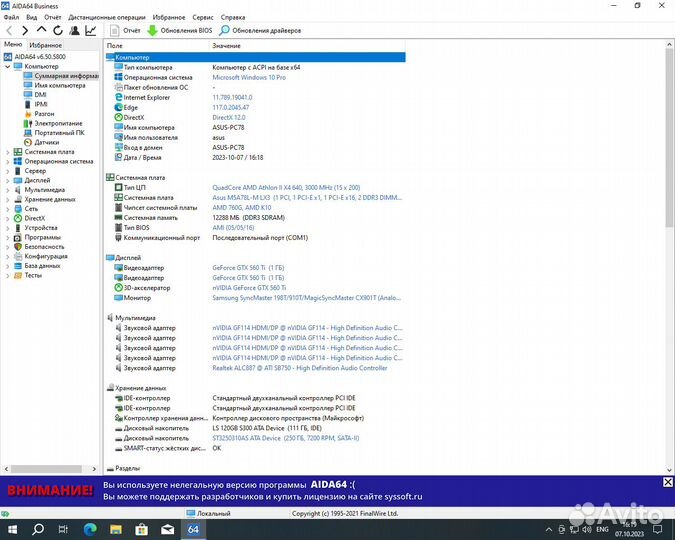Viewport: 675px width, 540px height.
Task: Generate a report using the Отчёт toolbar button
Action: point(125,31)
